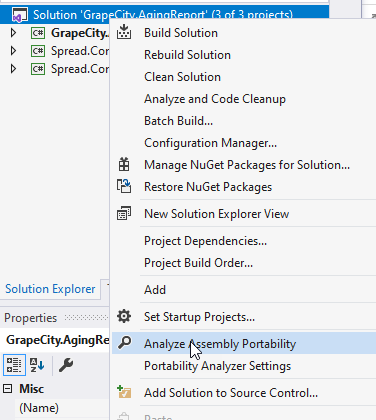This screenshot has height=420, width=376.
Task: Click the C# icon of the second Spread.Cor project
Action: point(38,69)
